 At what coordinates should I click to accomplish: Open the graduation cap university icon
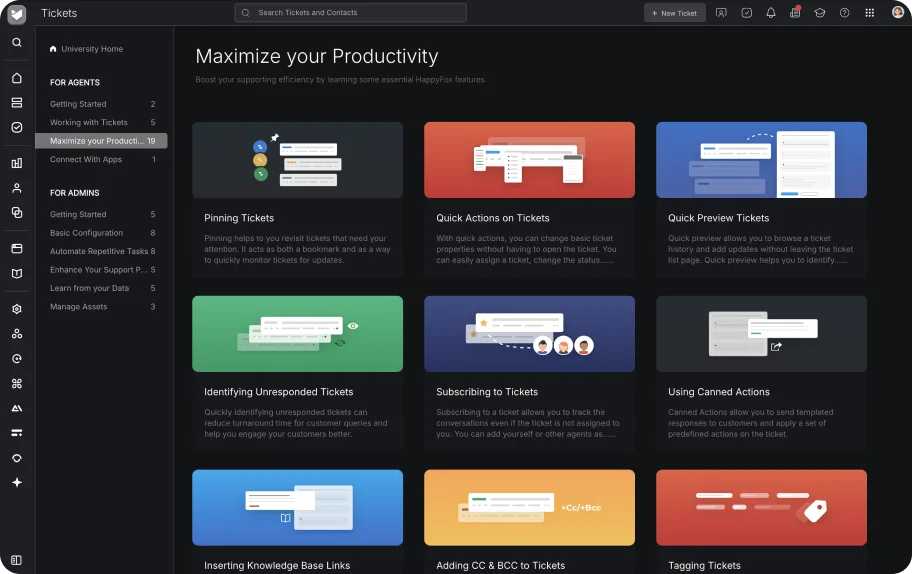[x=820, y=13]
